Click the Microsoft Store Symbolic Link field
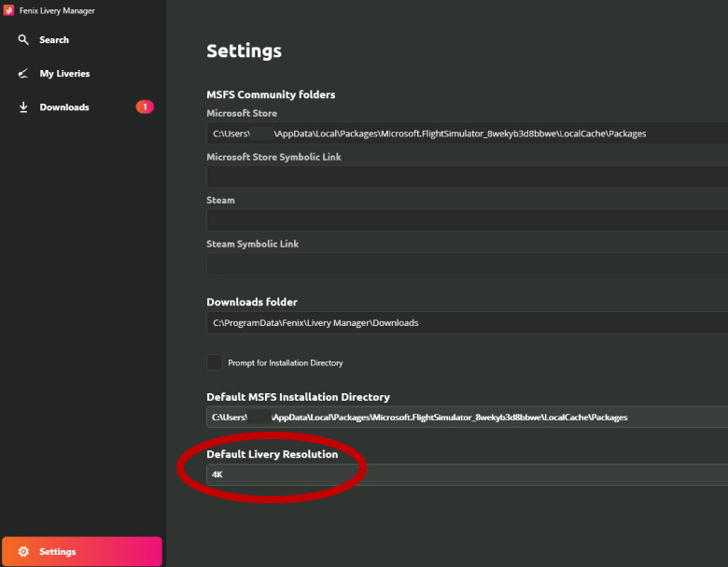The image size is (728, 567). (x=467, y=177)
